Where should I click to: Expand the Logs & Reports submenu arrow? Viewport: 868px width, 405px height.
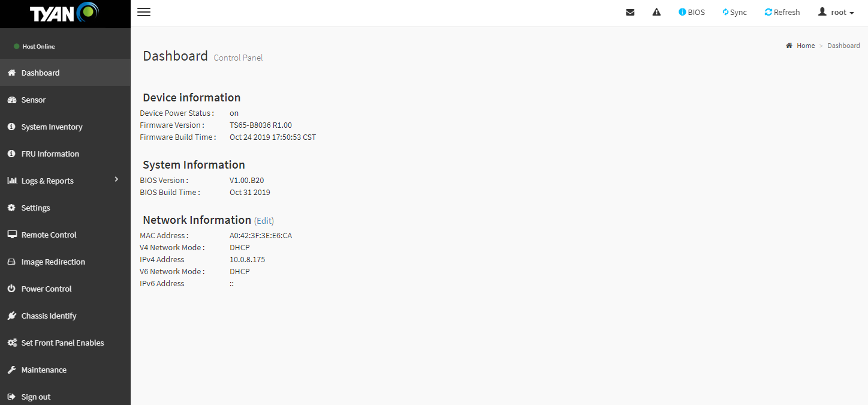(117, 179)
